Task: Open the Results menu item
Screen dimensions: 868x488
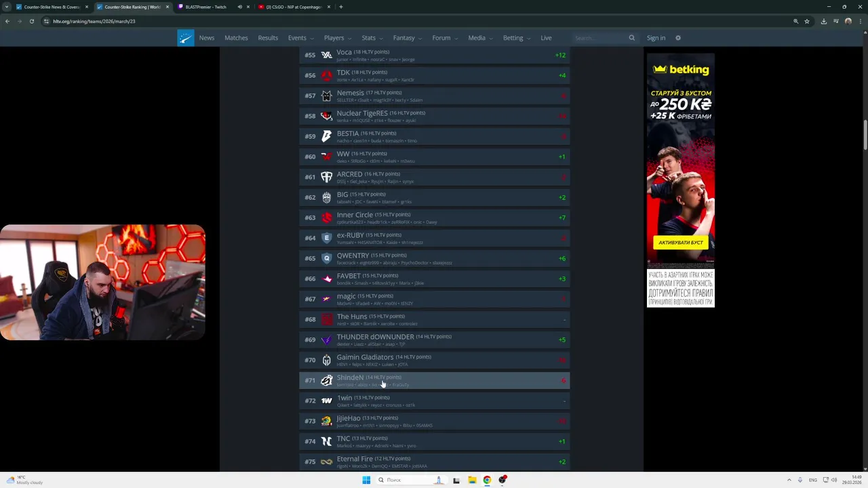Action: 268,38
